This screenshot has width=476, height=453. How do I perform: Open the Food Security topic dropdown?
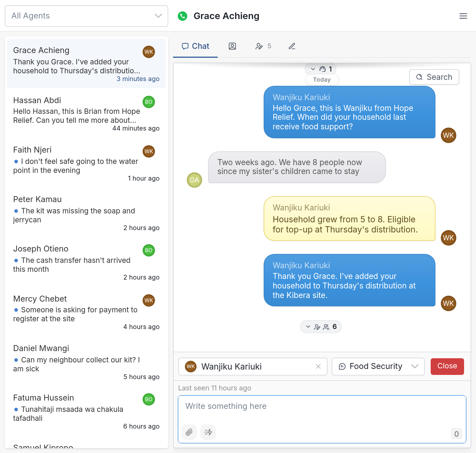(378, 366)
